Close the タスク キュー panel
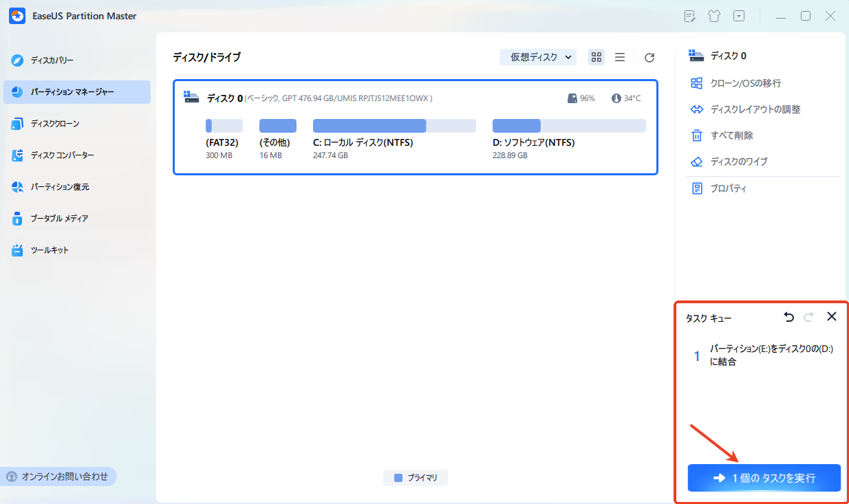This screenshot has height=504, width=849. (831, 317)
